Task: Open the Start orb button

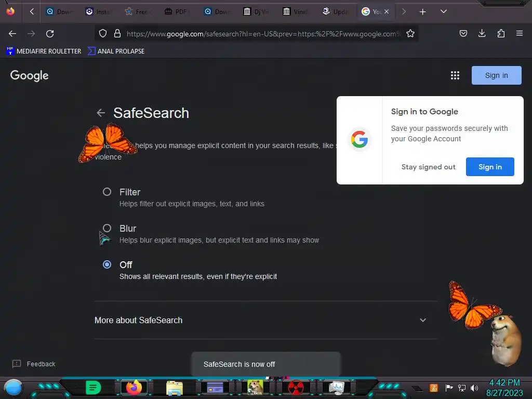Action: coord(13,388)
